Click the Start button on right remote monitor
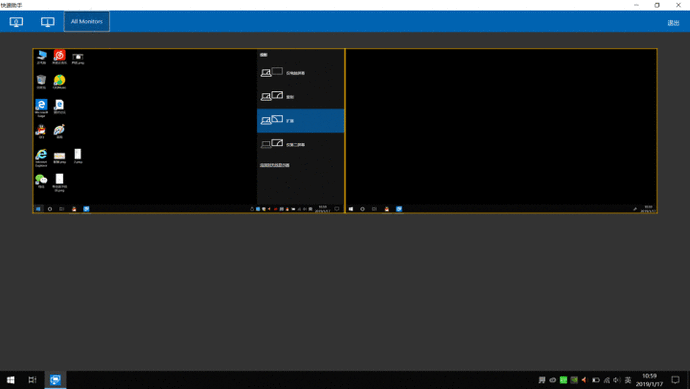Screen dimensions: 690x389 pos(351,209)
